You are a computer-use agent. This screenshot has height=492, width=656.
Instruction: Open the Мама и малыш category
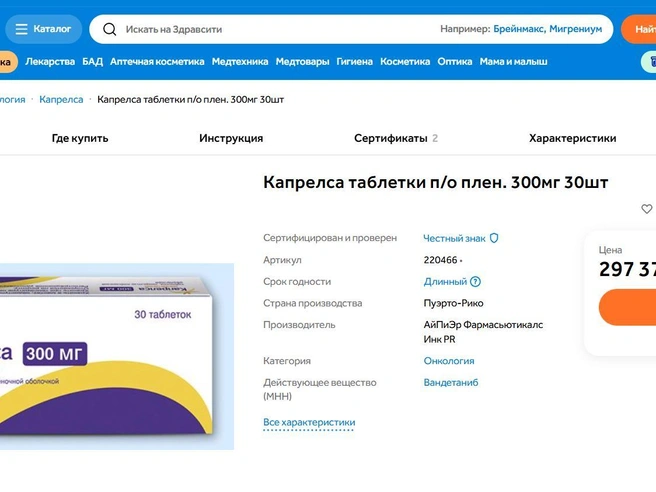[x=513, y=62]
